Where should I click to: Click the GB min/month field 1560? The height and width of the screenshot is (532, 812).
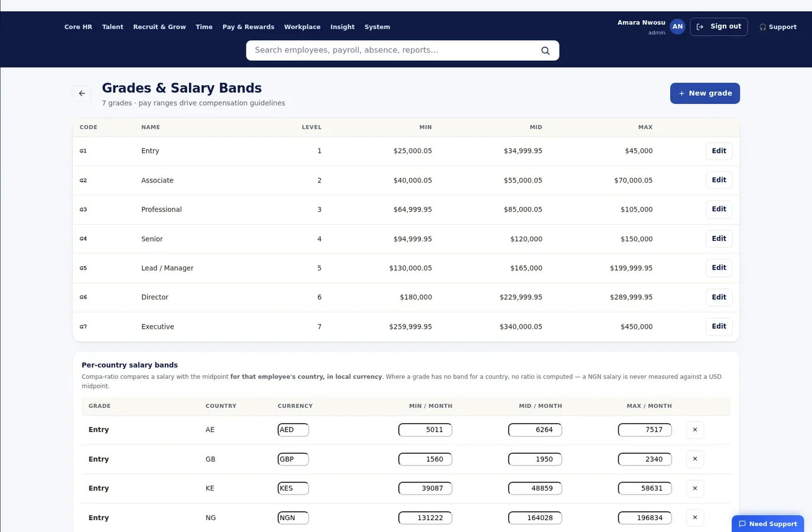[x=426, y=459]
